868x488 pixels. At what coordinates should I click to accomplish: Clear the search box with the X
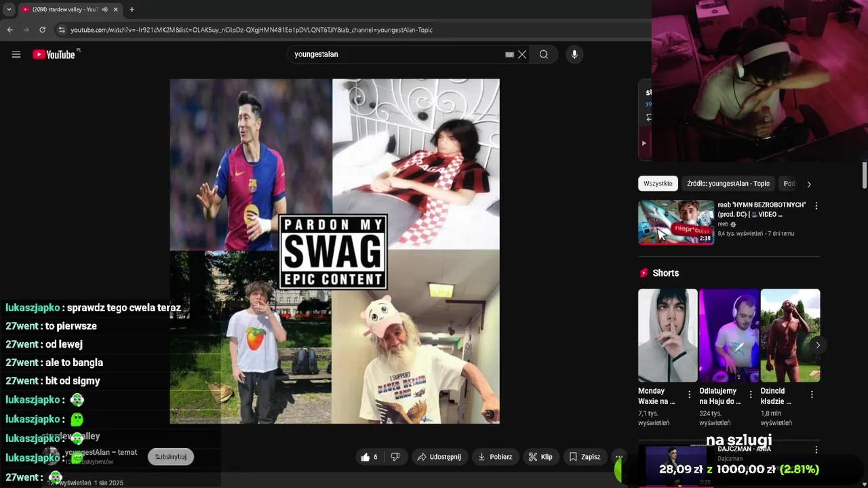522,54
